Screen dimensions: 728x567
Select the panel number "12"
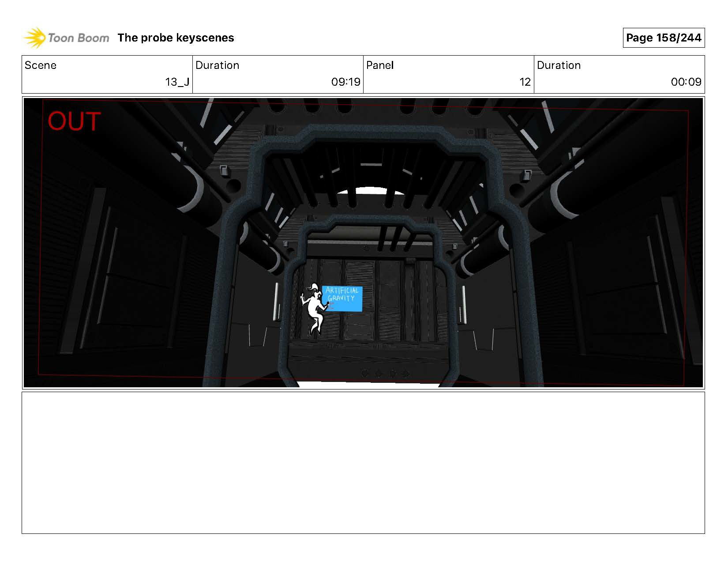(525, 82)
